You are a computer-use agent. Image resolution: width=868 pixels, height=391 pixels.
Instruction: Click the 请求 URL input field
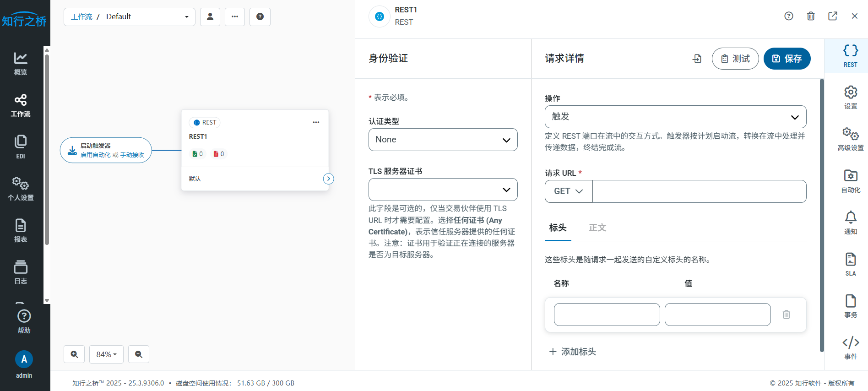pos(699,191)
